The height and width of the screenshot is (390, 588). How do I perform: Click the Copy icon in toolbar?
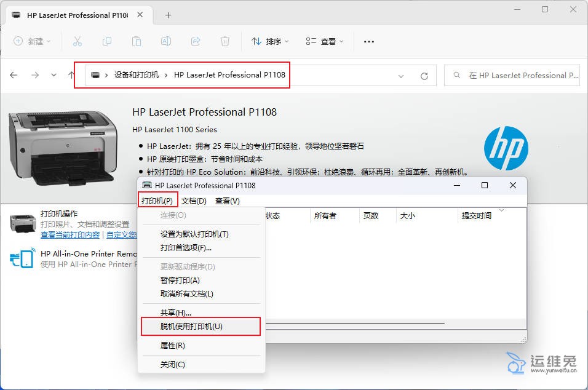[107, 41]
